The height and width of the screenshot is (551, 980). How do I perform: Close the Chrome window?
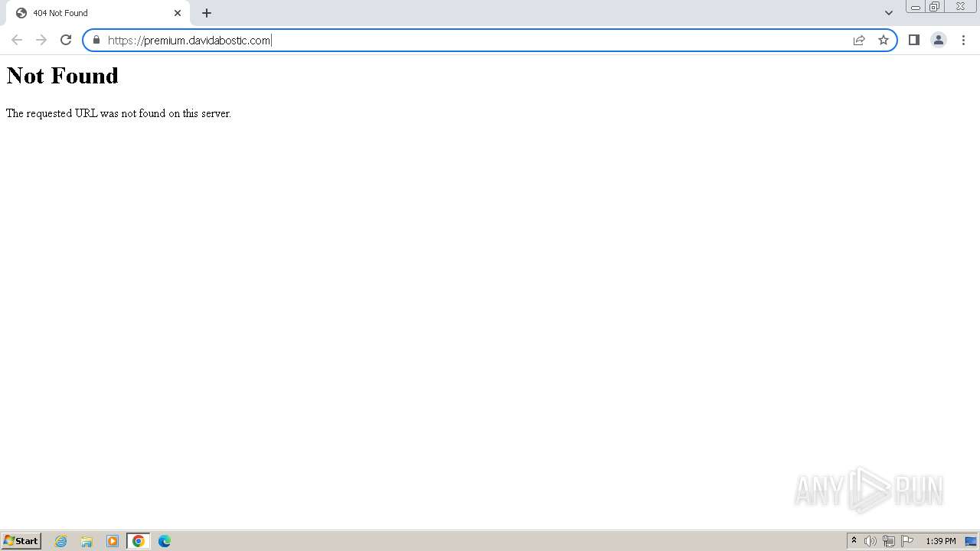coord(960,7)
